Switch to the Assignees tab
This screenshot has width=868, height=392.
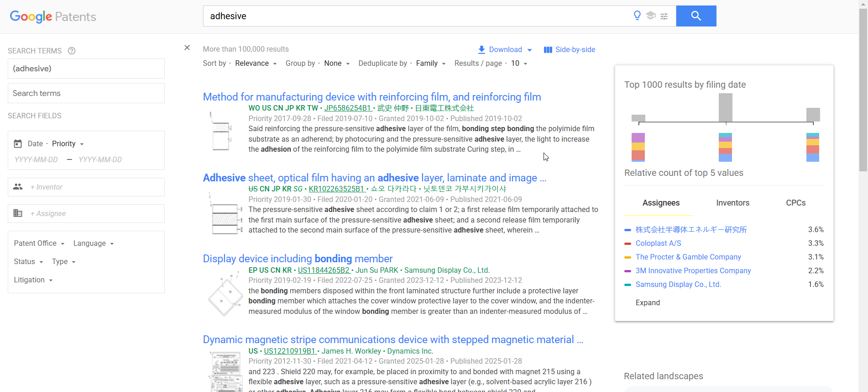click(661, 203)
